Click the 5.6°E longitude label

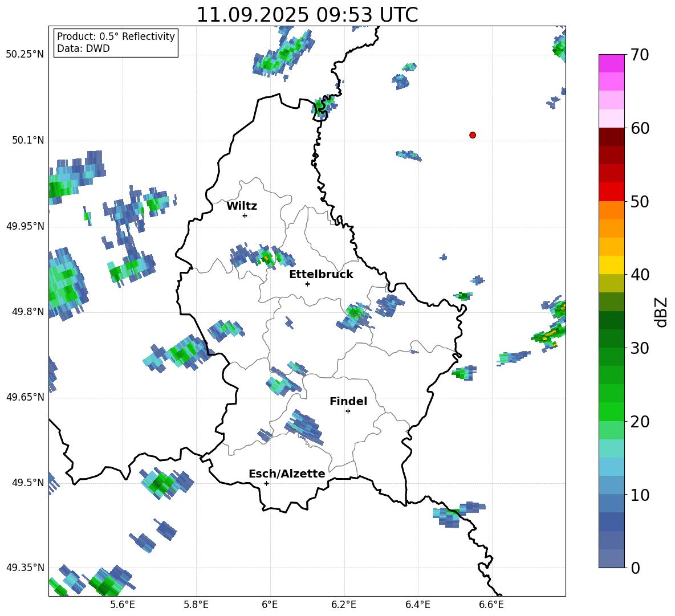(x=123, y=605)
